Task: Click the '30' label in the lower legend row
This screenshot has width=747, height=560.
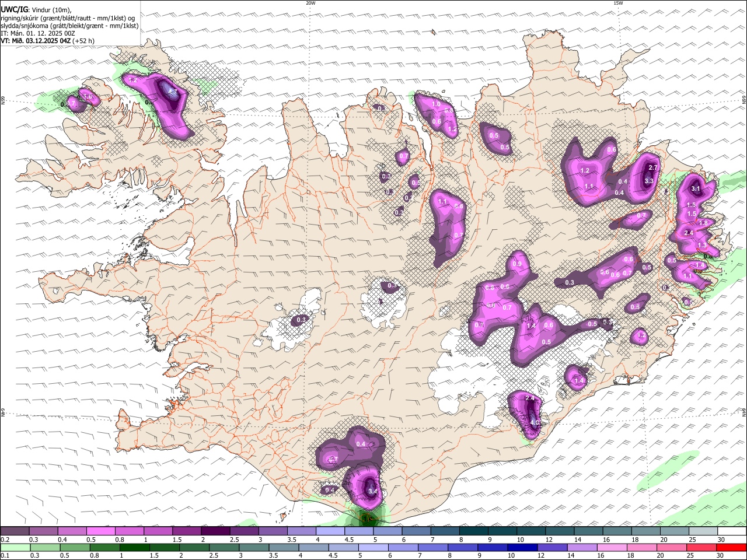Action: tap(720, 556)
